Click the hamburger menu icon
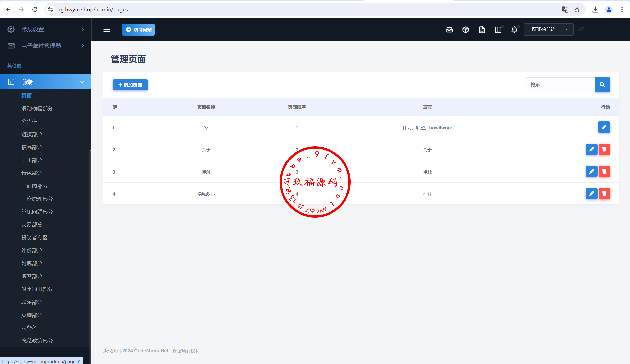630x364 pixels. tap(107, 30)
